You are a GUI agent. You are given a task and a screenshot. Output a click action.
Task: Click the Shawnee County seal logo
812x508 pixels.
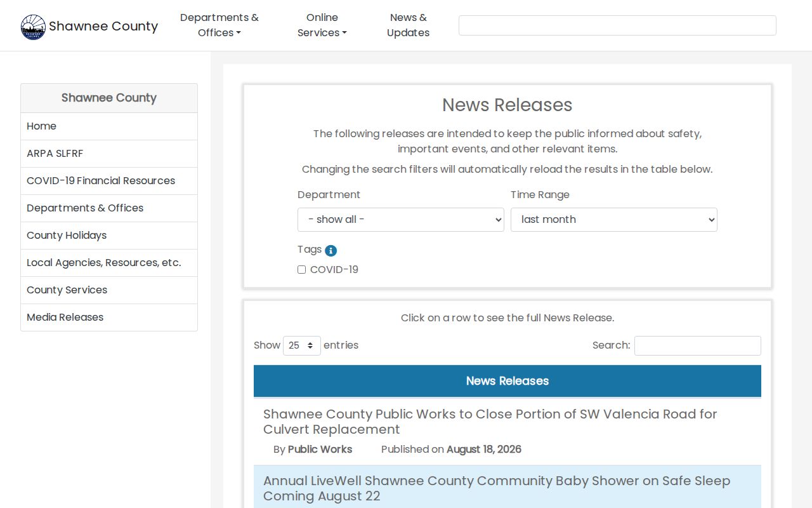33,27
